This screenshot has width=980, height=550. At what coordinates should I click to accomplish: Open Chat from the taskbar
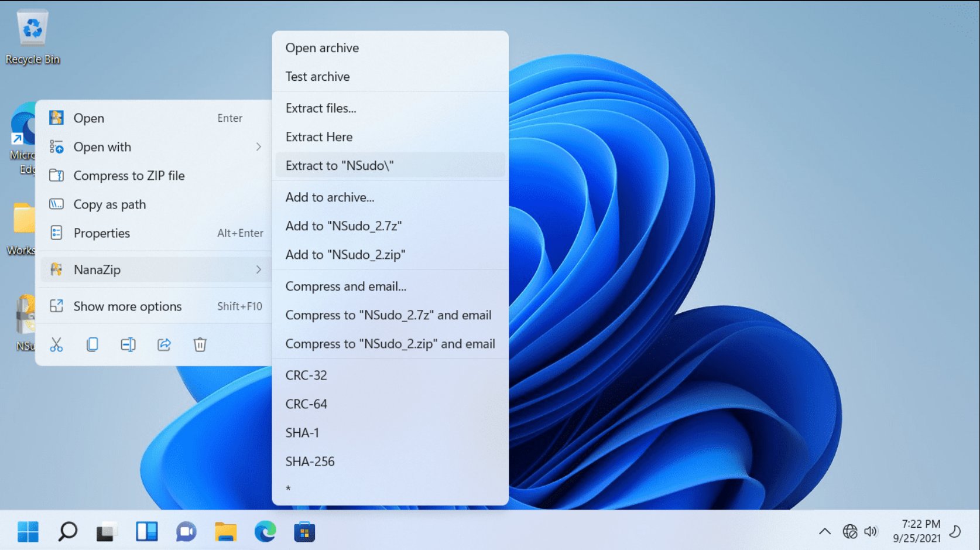pyautogui.click(x=186, y=531)
